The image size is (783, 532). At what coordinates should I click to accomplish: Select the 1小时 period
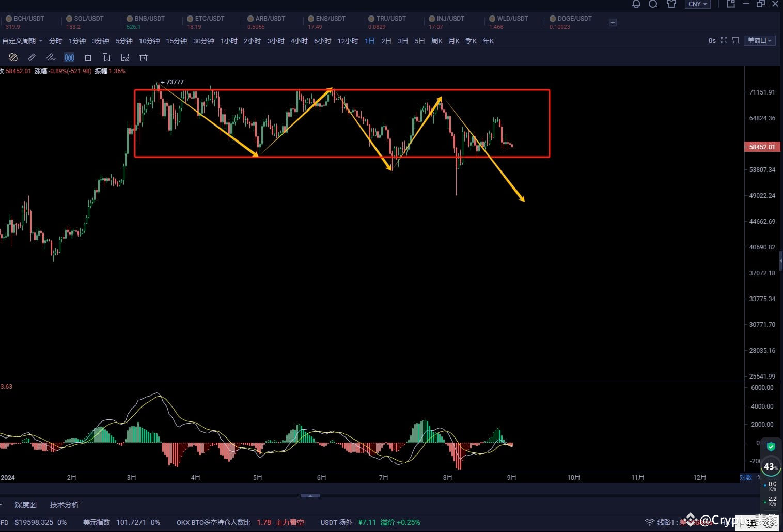[x=229, y=41]
